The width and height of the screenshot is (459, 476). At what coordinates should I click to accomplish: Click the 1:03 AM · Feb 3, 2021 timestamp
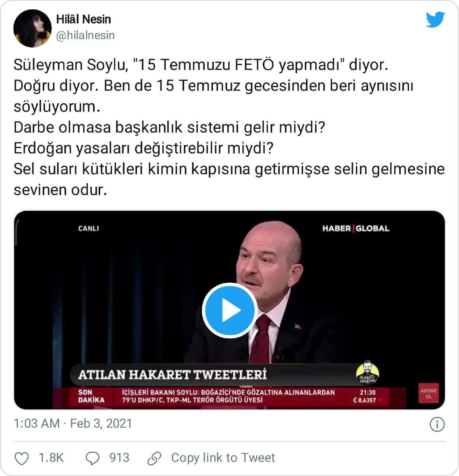[73, 424]
